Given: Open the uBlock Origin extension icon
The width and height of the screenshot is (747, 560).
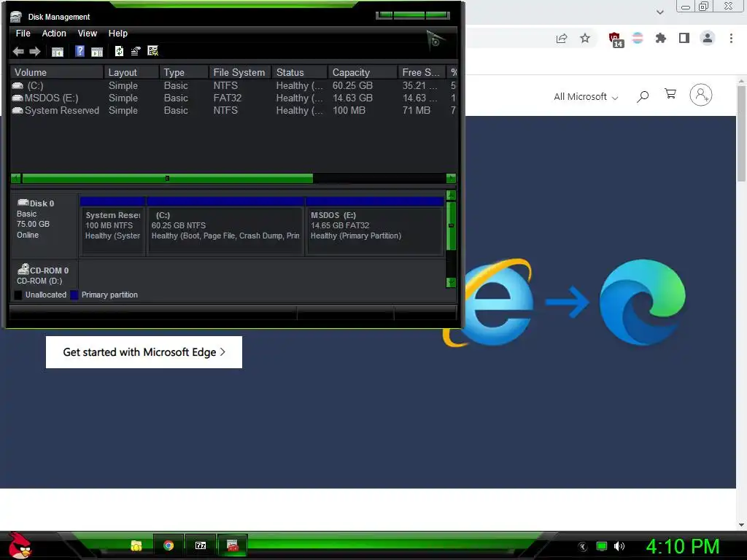Looking at the screenshot, I should (615, 39).
